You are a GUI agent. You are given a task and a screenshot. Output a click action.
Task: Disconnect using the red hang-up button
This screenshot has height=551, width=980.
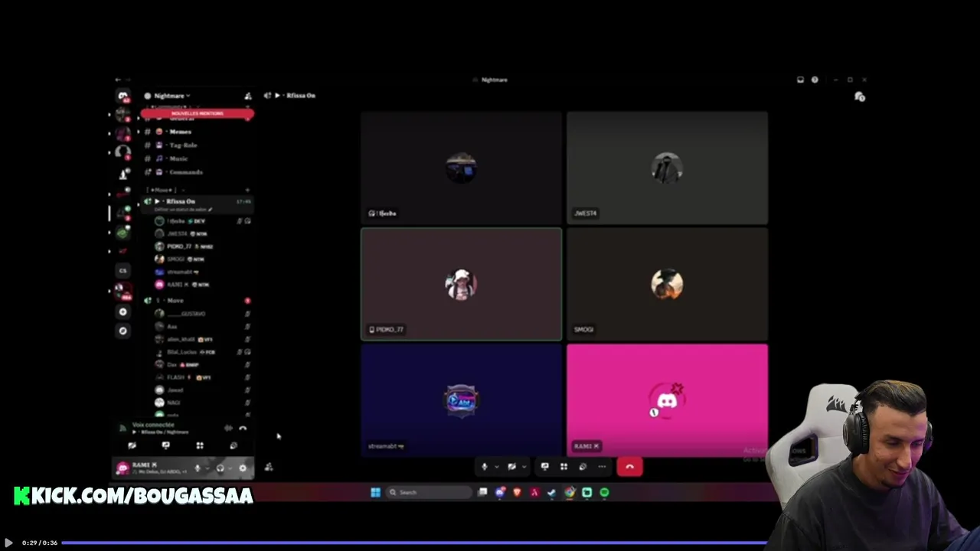click(x=629, y=467)
